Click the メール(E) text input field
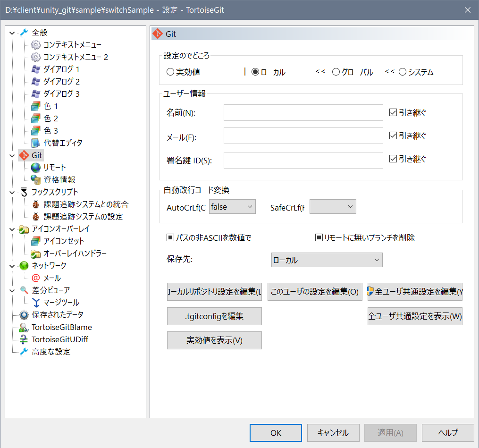The height and width of the screenshot is (448, 479). (303, 136)
